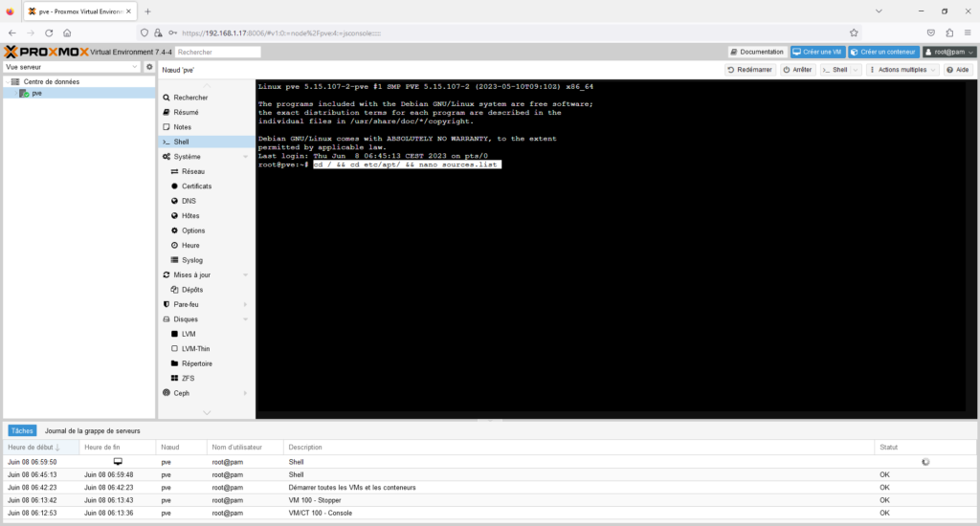Select the 'pve' node in tree

pyautogui.click(x=36, y=94)
